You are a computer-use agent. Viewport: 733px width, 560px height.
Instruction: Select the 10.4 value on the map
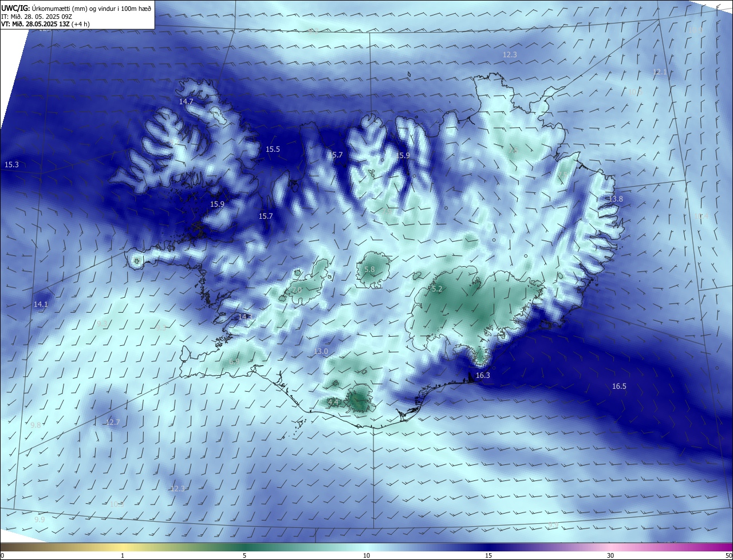tap(702, 216)
